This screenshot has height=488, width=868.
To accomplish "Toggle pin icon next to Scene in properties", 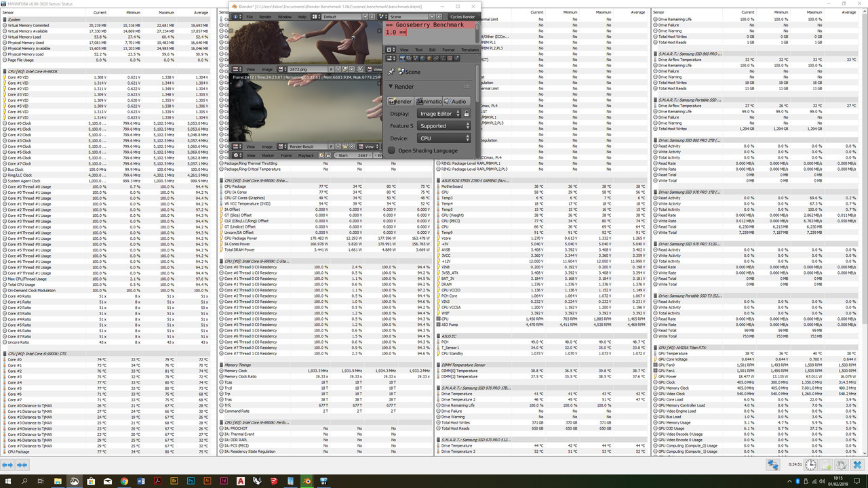I will point(391,71).
